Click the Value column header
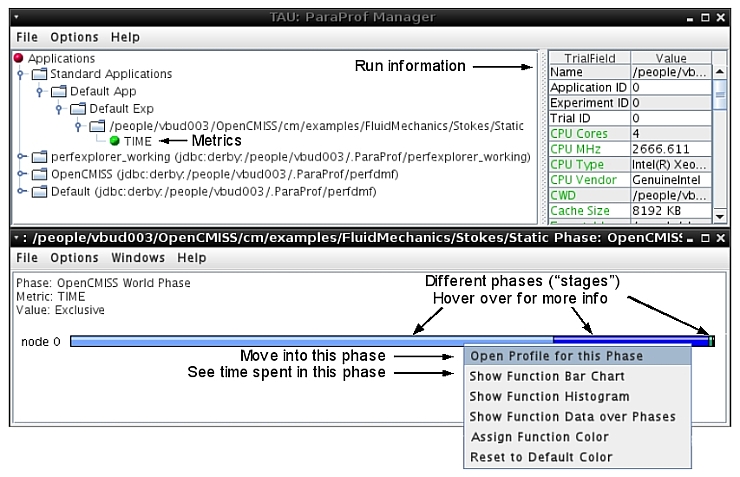Image resolution: width=740 pixels, height=477 pixels. click(x=671, y=58)
